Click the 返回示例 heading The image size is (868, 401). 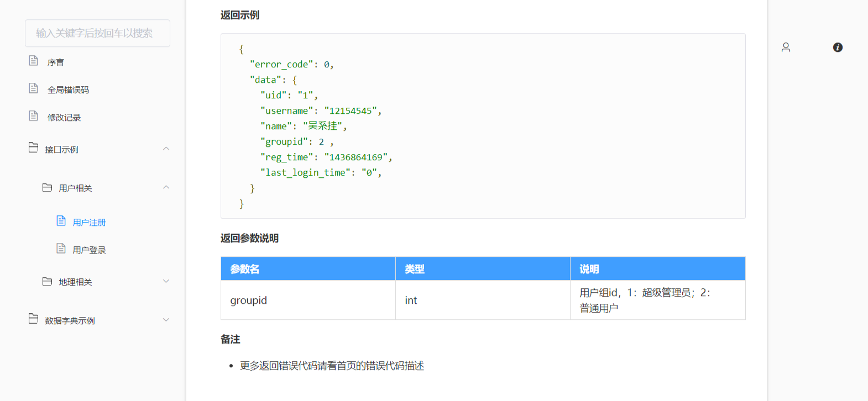[240, 15]
